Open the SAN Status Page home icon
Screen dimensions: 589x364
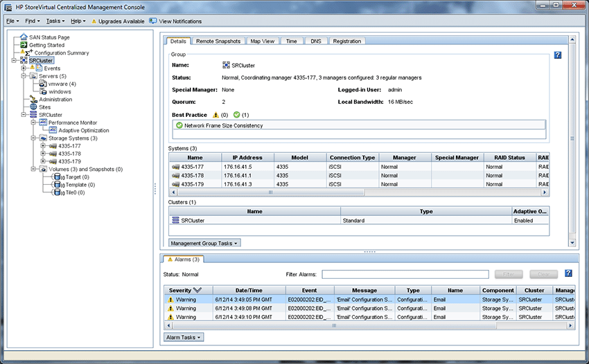click(x=24, y=37)
